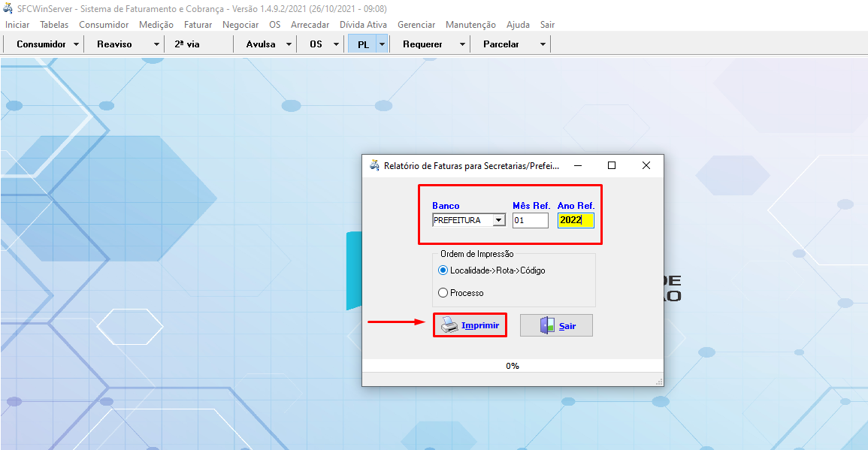
Task: Click the Avulsa toolbar button
Action: [260, 44]
